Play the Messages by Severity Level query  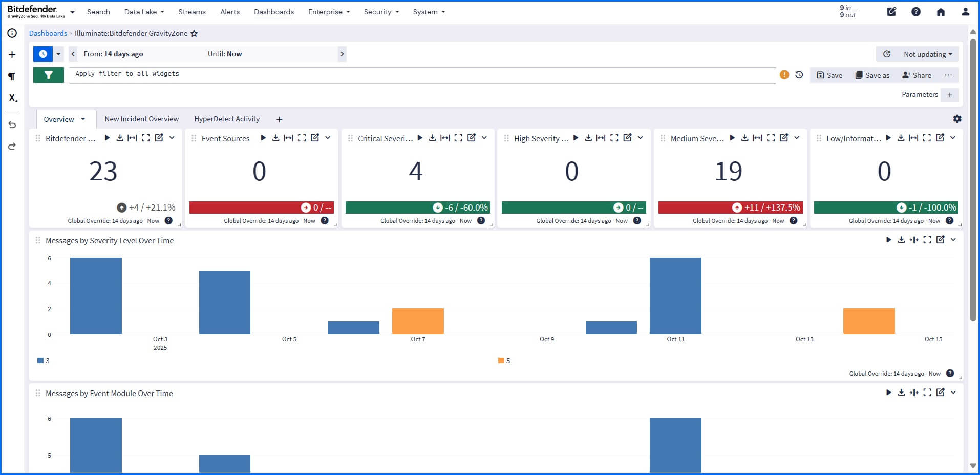pos(889,239)
